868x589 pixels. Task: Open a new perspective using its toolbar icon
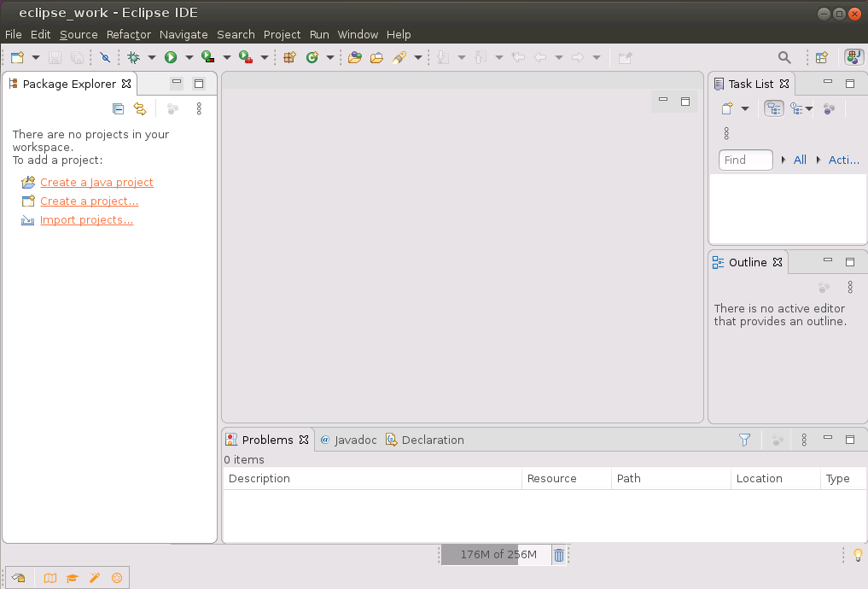821,56
